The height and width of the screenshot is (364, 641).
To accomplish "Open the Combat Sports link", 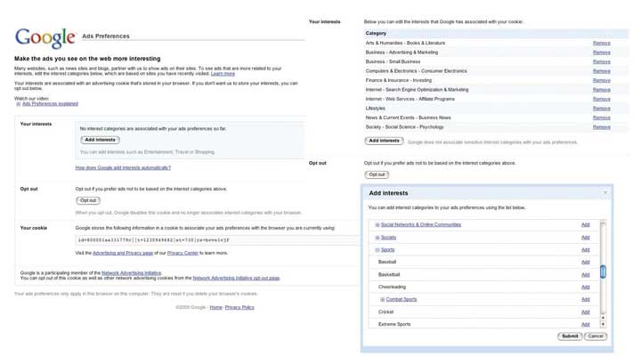I will 402,300.
